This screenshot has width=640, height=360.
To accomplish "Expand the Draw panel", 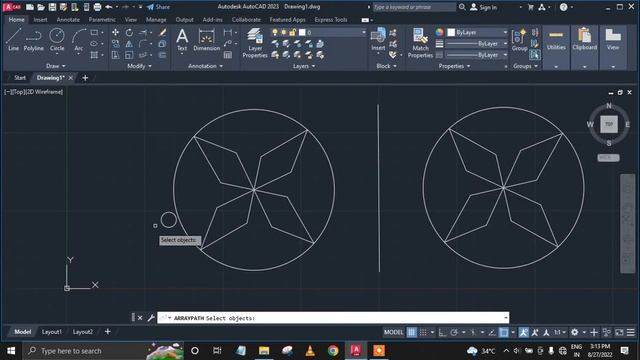I will click(x=56, y=66).
